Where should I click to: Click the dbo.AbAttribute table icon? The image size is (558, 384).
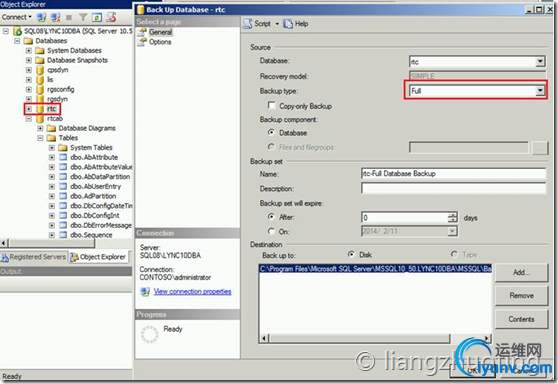[63, 157]
